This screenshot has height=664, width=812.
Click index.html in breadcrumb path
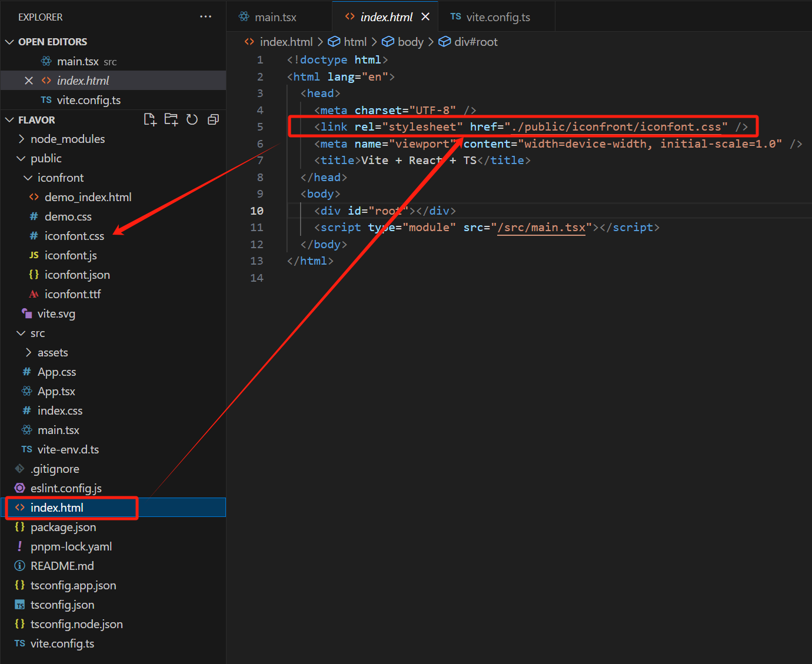pyautogui.click(x=287, y=42)
